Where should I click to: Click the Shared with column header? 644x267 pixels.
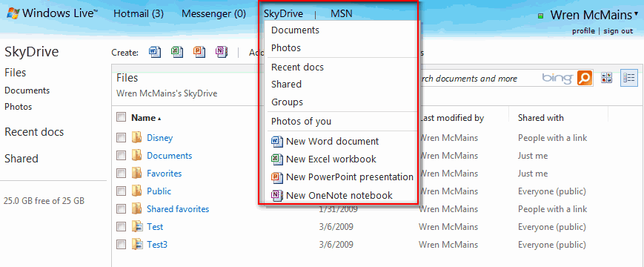(x=540, y=118)
